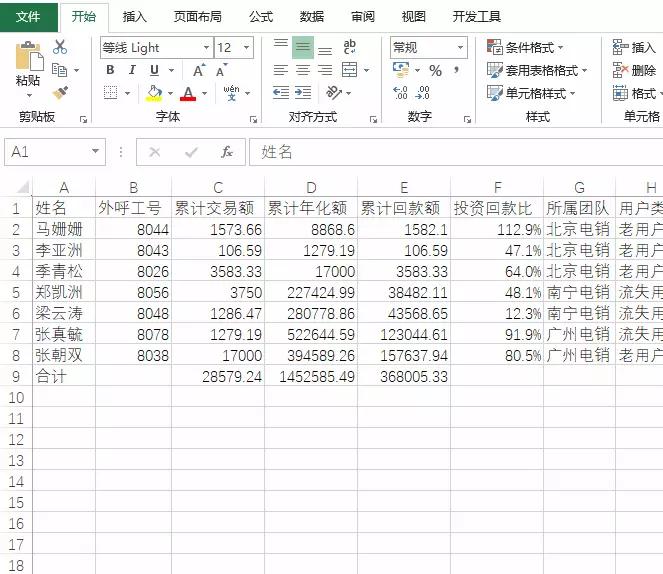The height and width of the screenshot is (574, 663).
Task: Select the Format Painter brush
Action: click(60, 93)
